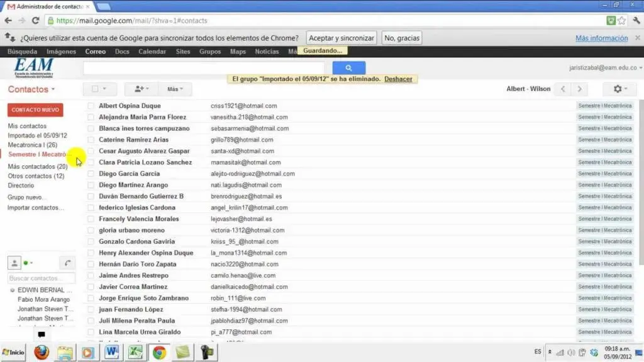Open the select-all checkbox dropdown
The image size is (644, 362).
pyautogui.click(x=100, y=89)
